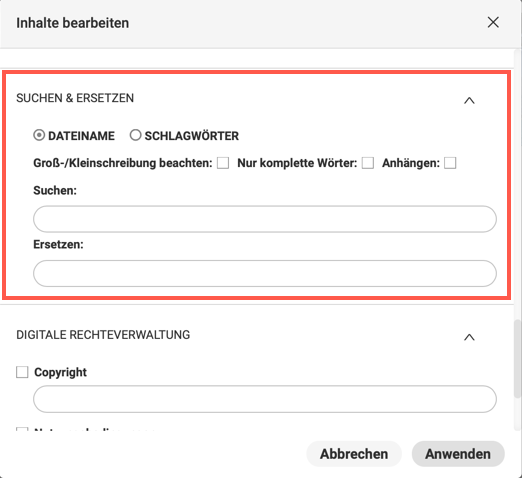Select the Dateiname radio button
This screenshot has height=478, width=522.
39,135
